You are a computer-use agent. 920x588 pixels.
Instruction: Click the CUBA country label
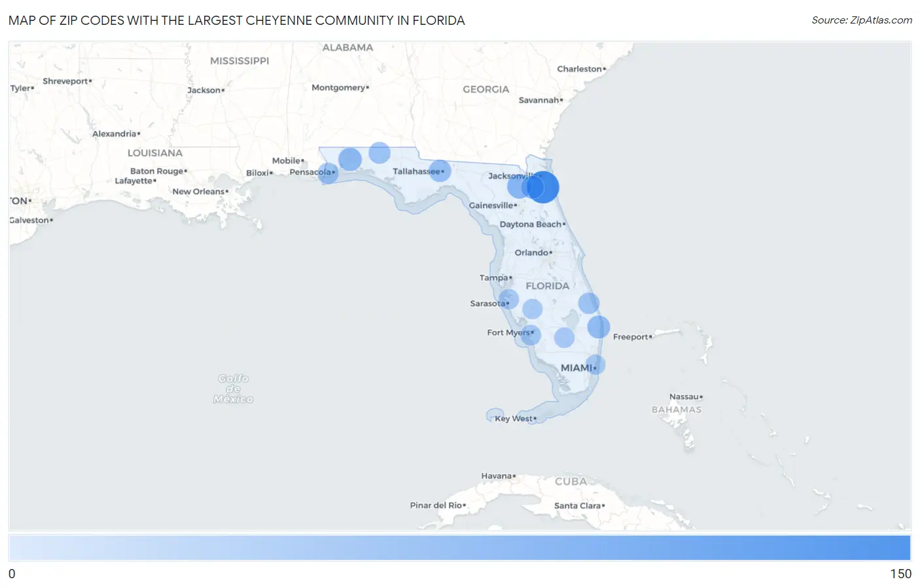tap(571, 481)
